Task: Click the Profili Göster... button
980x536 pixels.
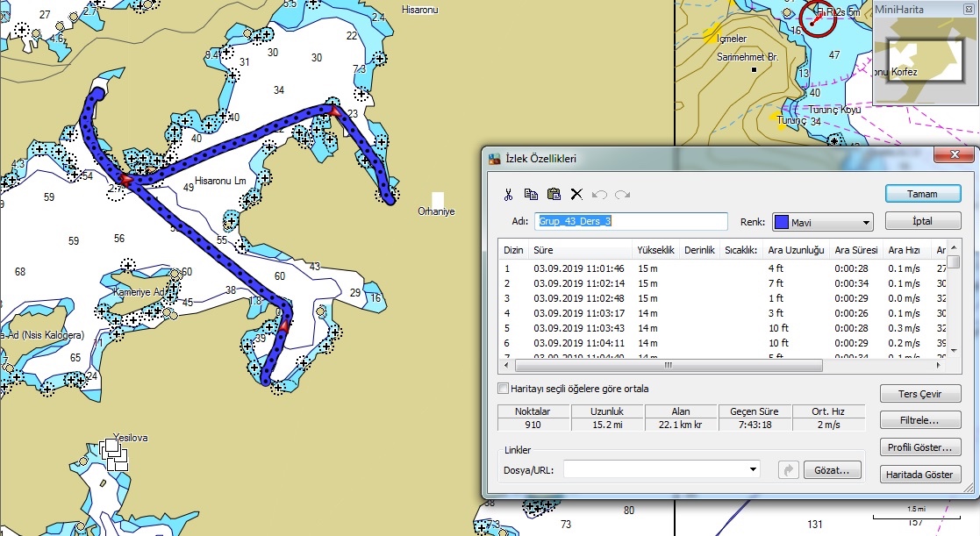Action: point(920,447)
